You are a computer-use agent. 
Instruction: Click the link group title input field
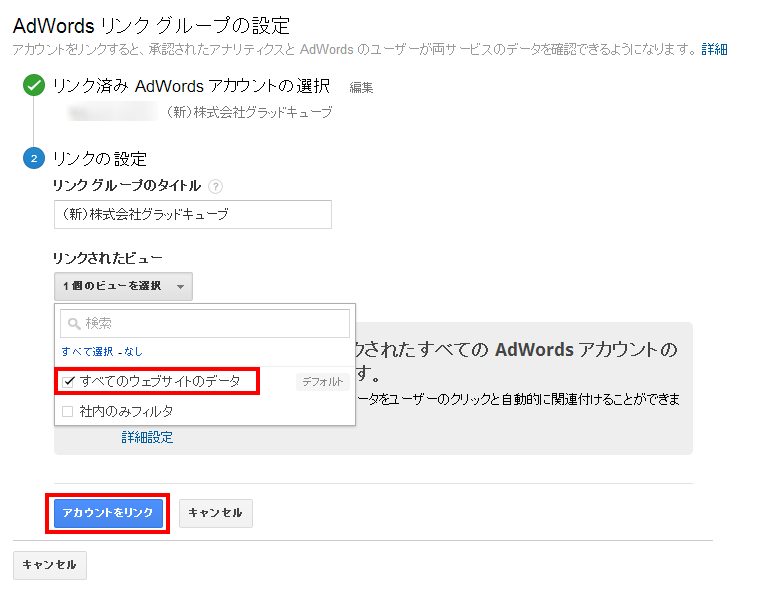[193, 214]
